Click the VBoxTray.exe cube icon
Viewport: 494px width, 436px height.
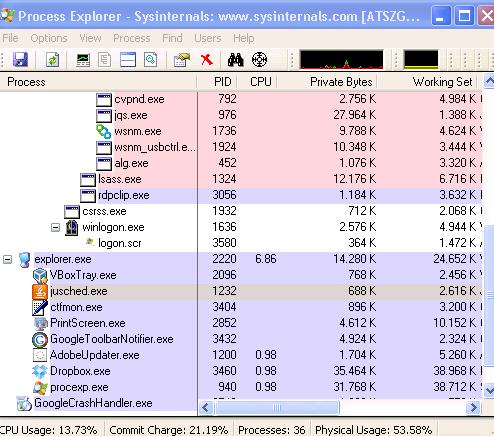click(40, 276)
